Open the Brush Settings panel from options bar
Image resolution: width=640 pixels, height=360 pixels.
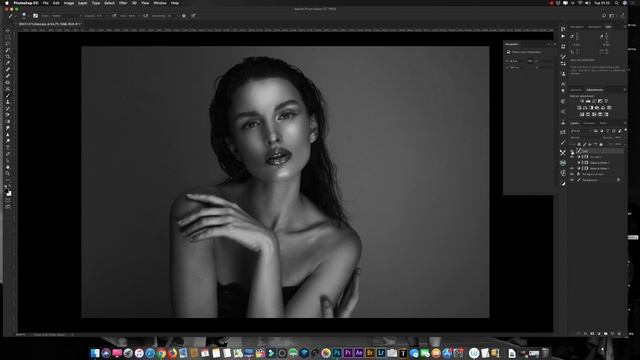[x=36, y=16]
